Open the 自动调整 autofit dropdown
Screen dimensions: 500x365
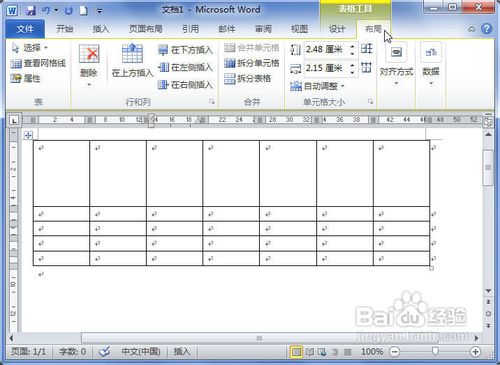[317, 86]
